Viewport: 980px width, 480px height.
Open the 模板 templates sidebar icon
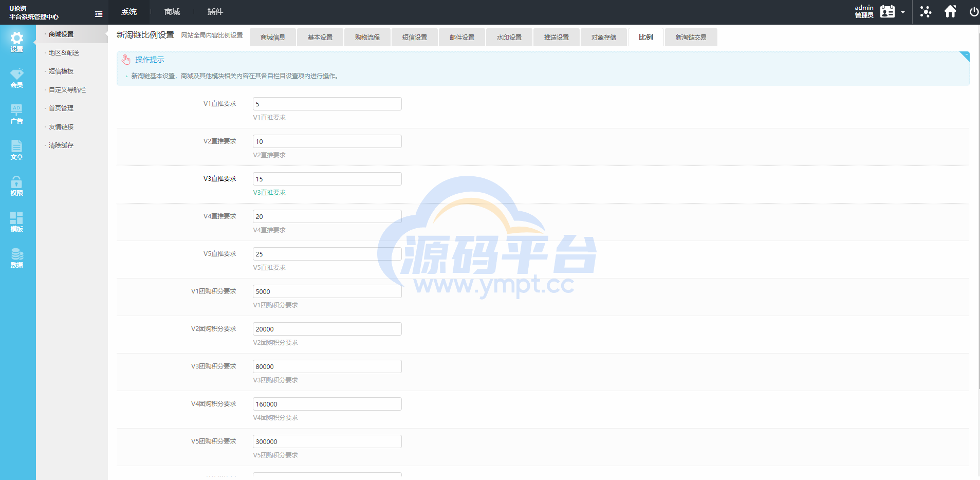[17, 222]
